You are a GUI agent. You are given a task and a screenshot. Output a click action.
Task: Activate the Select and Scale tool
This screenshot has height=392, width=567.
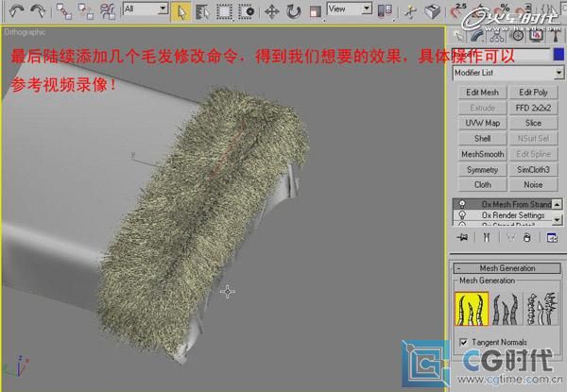316,11
